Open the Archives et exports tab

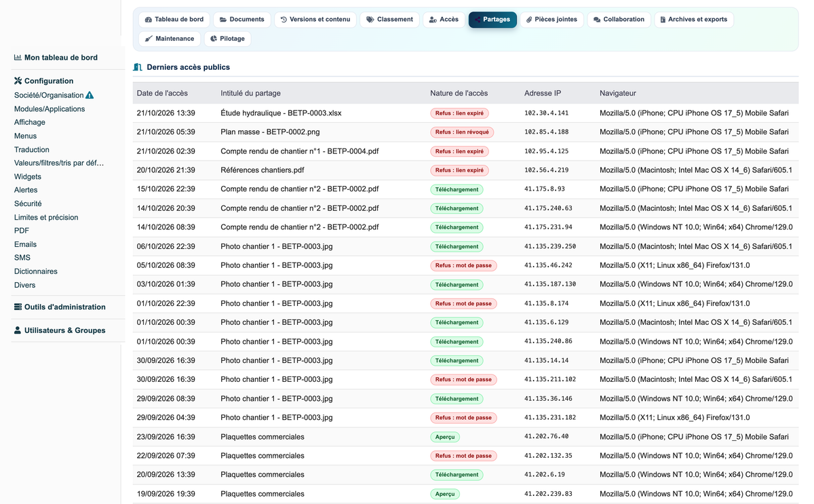(x=694, y=20)
